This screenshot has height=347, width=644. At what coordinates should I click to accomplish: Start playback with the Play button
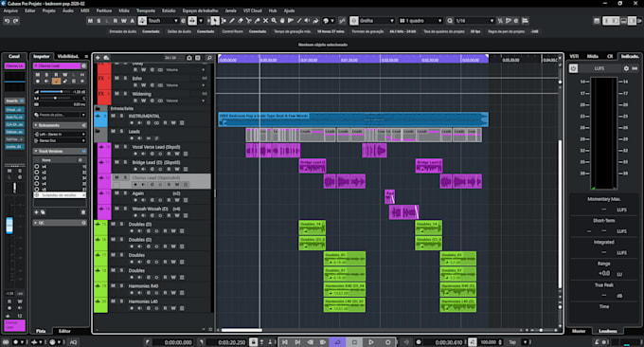click(371, 342)
